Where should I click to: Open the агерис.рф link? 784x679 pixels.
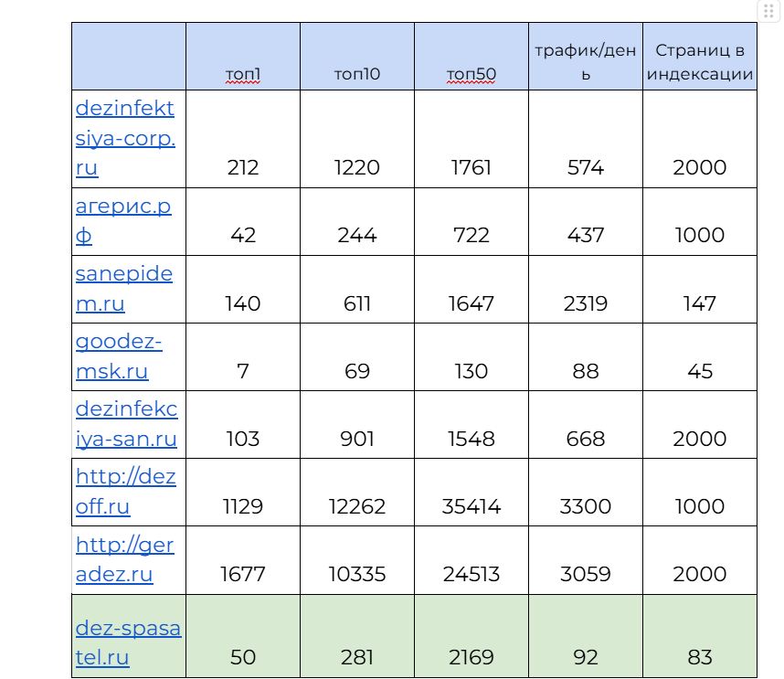(x=123, y=220)
